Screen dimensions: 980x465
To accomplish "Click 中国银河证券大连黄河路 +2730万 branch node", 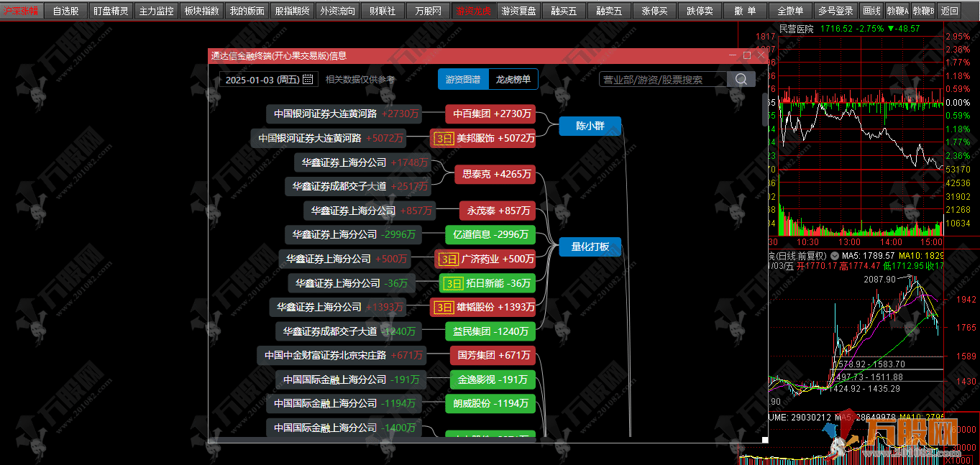I will click(x=346, y=114).
